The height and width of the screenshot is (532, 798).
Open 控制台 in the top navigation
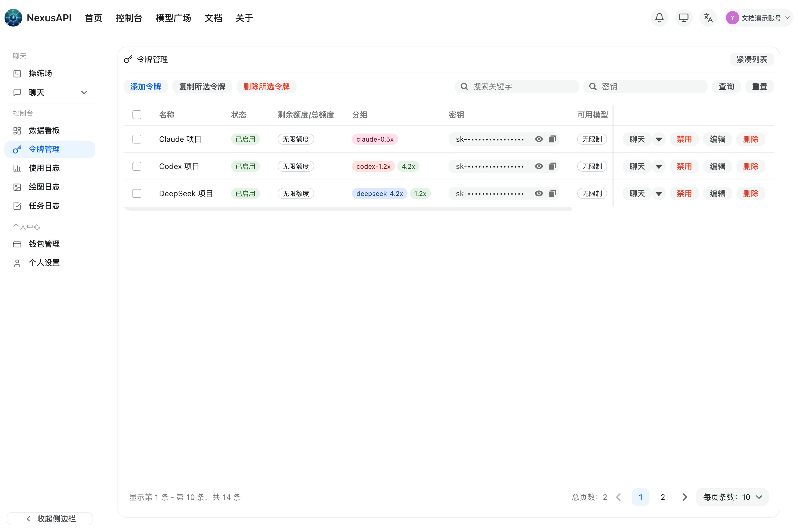[x=129, y=18]
